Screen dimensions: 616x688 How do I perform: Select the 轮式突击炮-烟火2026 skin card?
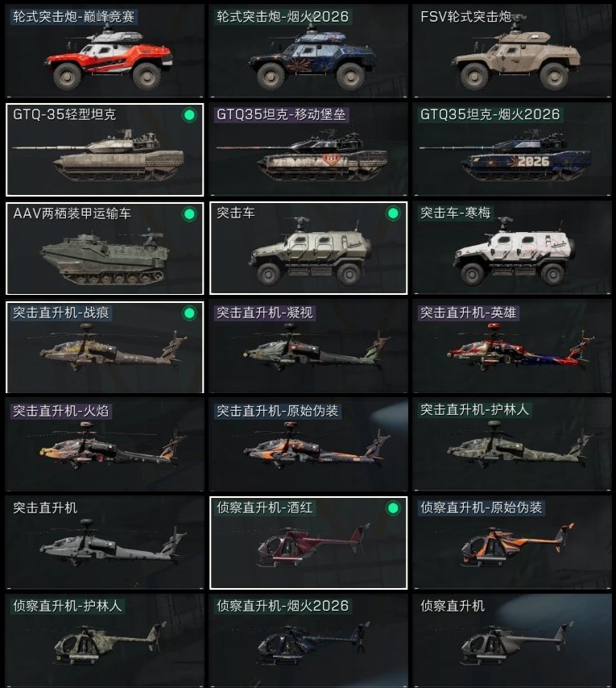[x=308, y=51]
